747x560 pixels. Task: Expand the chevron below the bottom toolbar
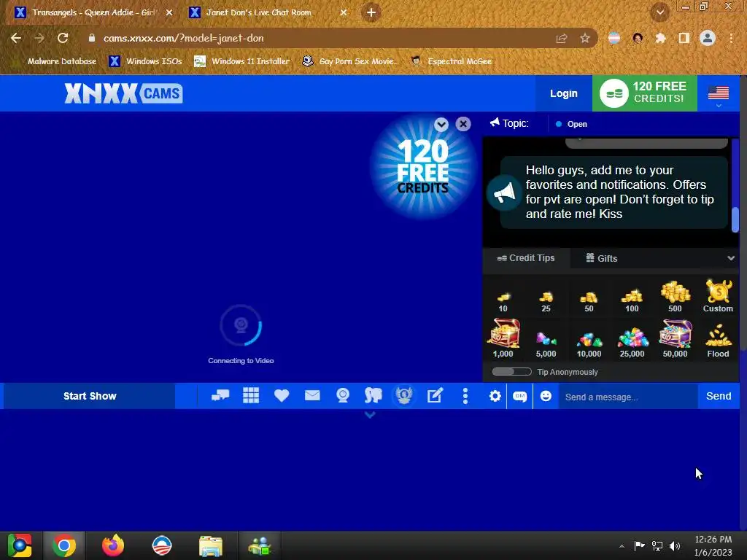point(370,415)
